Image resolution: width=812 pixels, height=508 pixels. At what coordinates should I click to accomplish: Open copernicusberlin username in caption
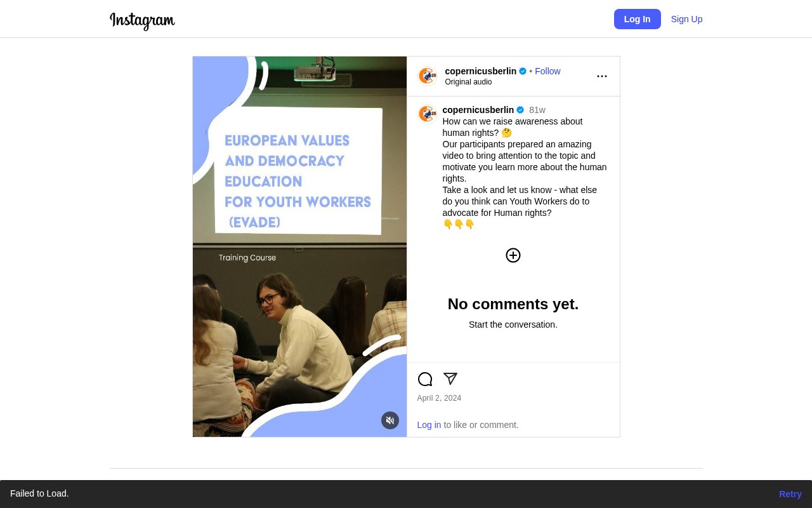pyautogui.click(x=478, y=110)
